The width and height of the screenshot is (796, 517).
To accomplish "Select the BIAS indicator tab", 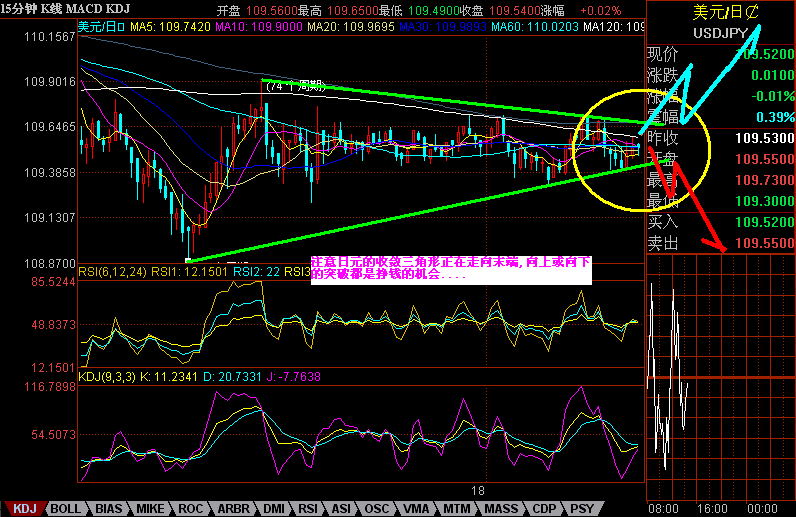I will [x=108, y=508].
